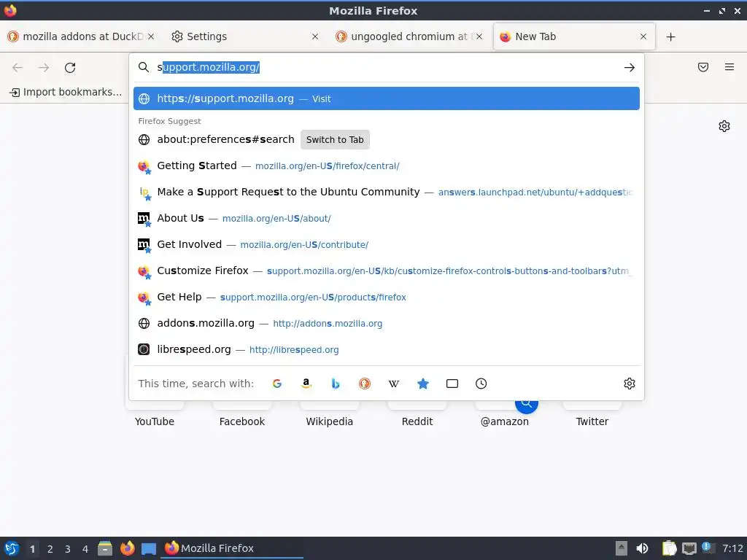747x560 pixels.
Task: Go forward one page
Action: tap(44, 68)
